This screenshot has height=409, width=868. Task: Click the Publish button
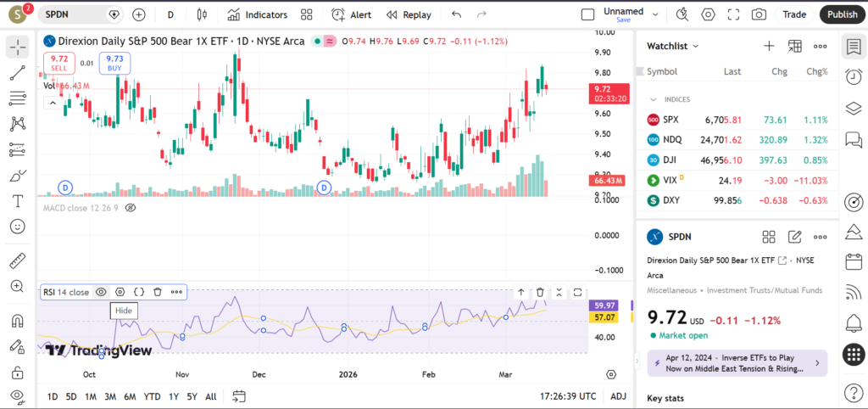[842, 14]
